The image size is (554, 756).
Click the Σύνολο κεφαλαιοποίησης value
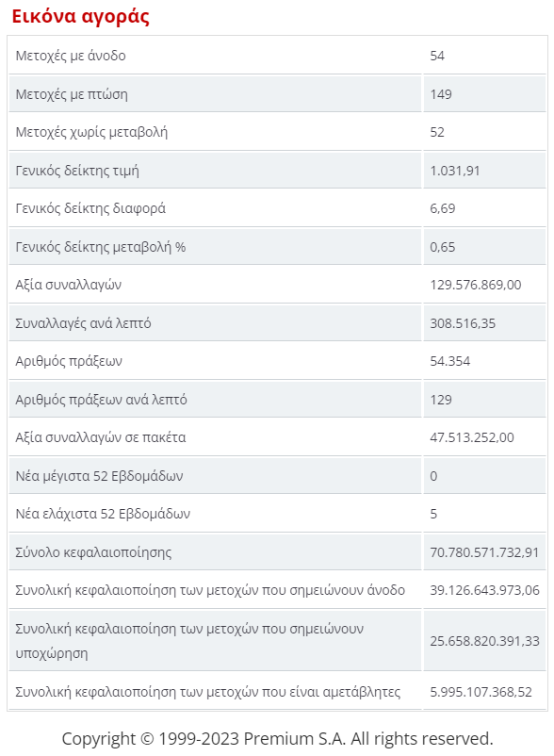484,552
